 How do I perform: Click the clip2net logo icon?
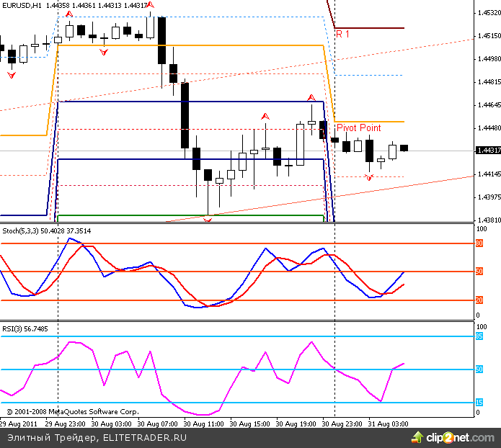[x=412, y=436]
